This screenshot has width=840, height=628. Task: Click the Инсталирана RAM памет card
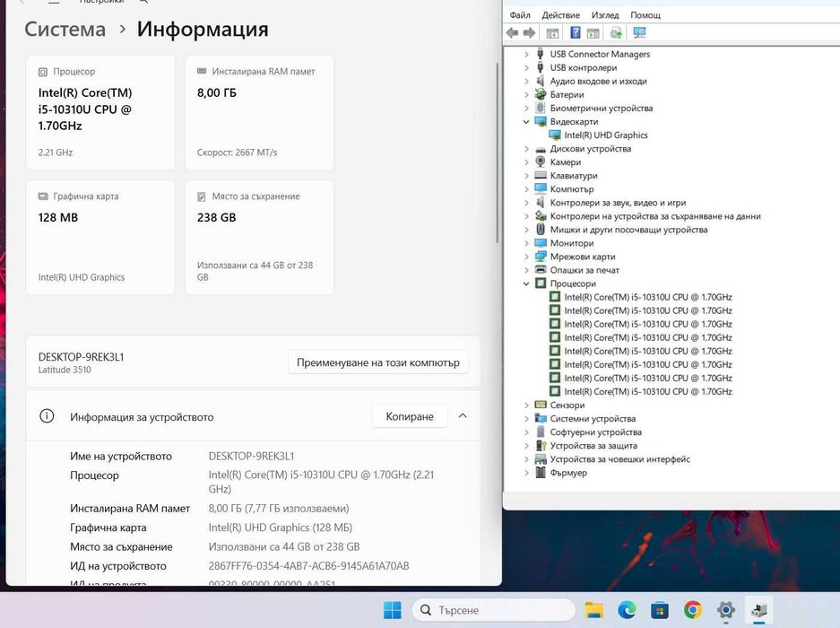pos(259,113)
